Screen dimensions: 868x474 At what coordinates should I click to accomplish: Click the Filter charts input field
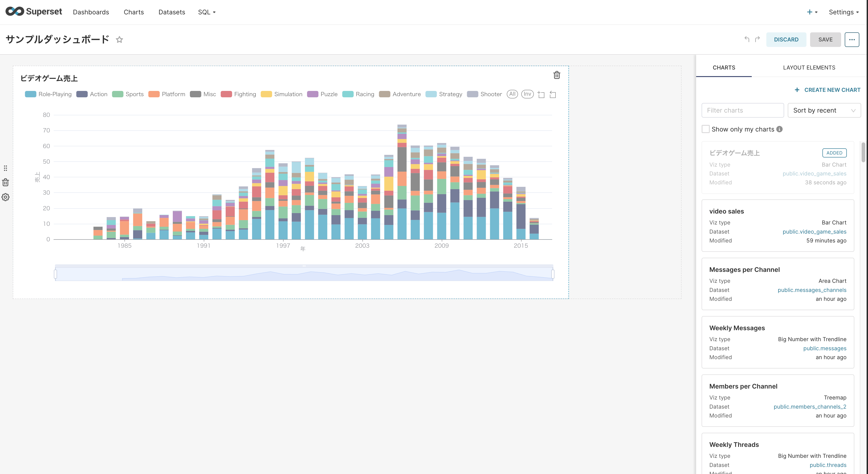(743, 110)
